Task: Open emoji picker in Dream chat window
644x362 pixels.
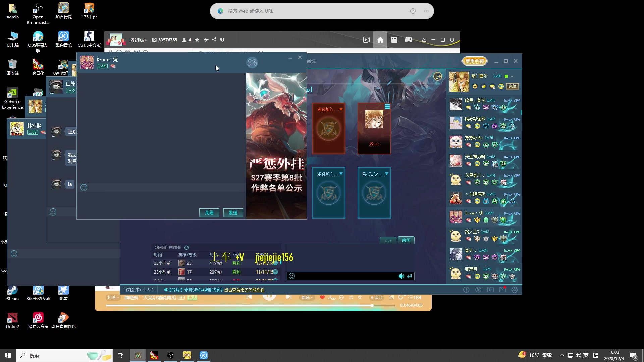Action: click(x=84, y=187)
